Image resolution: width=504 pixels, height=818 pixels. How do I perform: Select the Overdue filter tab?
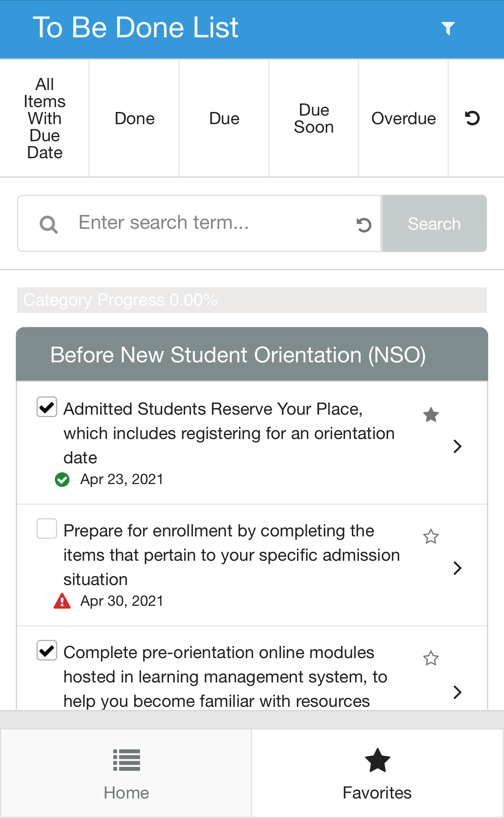(403, 118)
